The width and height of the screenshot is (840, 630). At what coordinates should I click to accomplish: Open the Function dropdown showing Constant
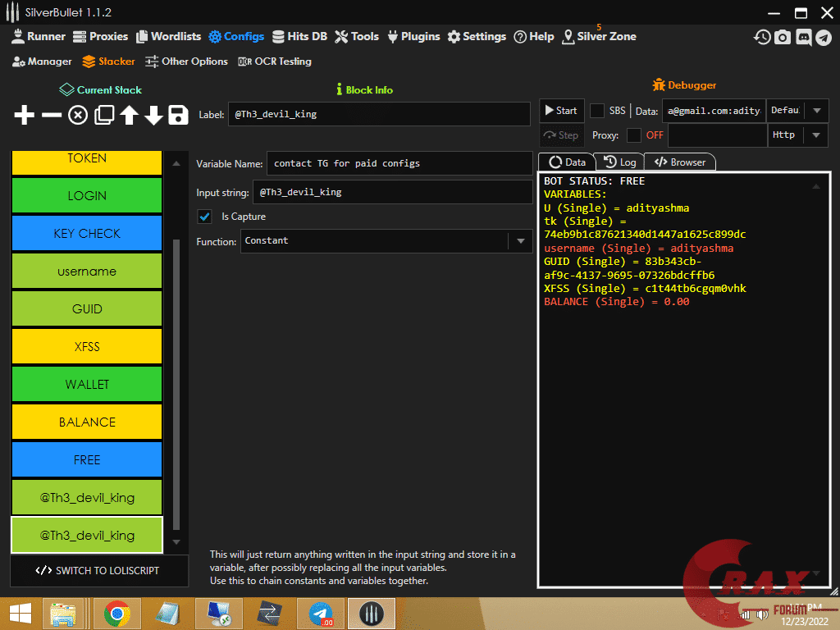click(x=521, y=241)
